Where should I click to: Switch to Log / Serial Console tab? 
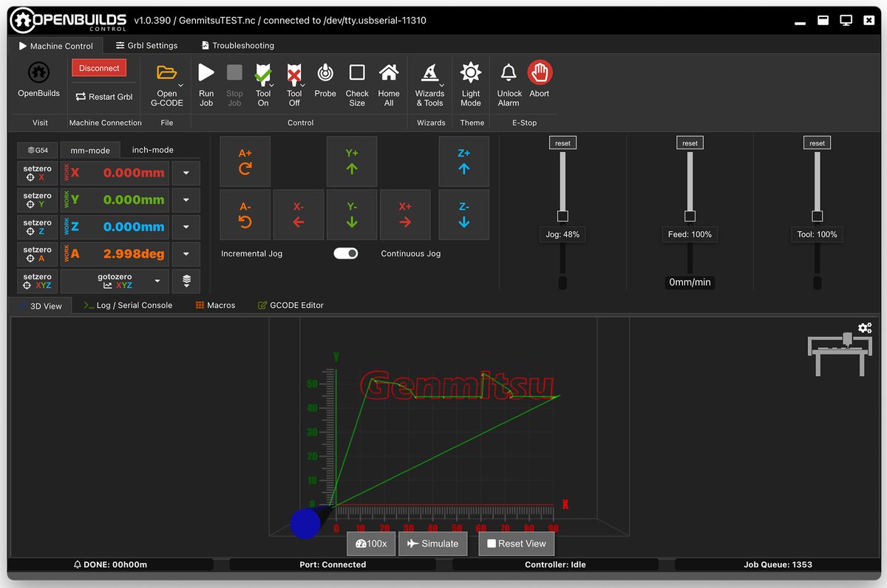coord(128,305)
